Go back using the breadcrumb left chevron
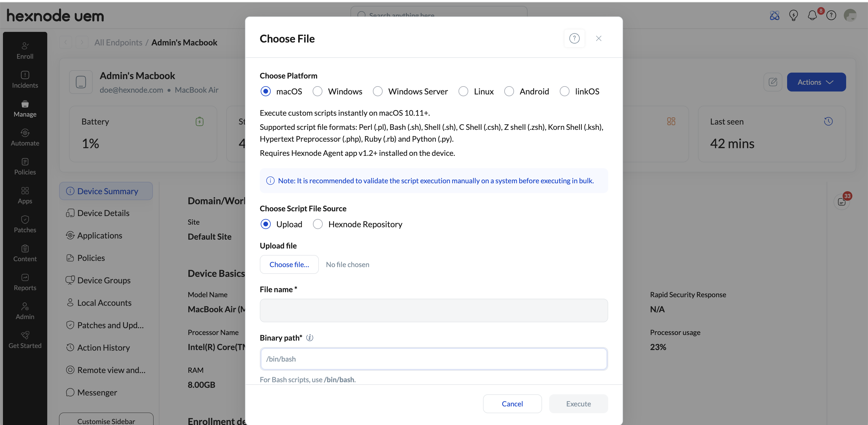This screenshot has height=425, width=868. [66, 42]
